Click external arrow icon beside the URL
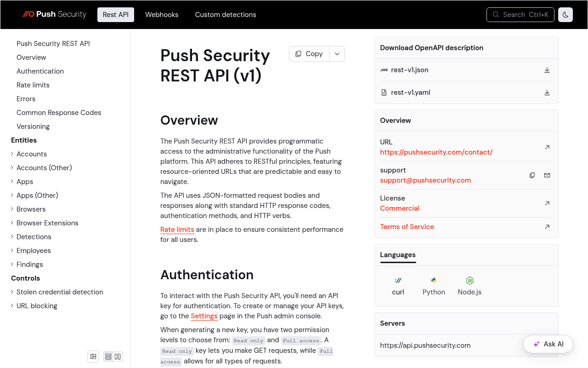The width and height of the screenshot is (588, 368). pyautogui.click(x=547, y=147)
